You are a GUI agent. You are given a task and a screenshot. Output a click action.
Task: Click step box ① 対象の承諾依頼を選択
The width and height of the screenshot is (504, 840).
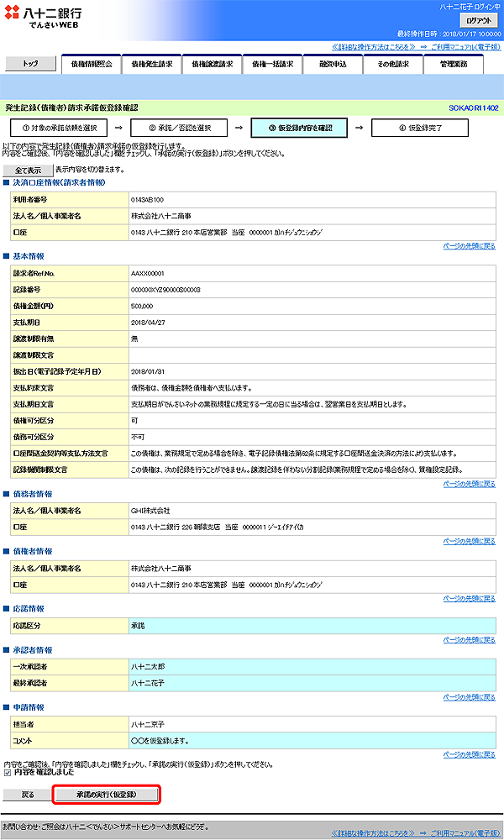[59, 128]
